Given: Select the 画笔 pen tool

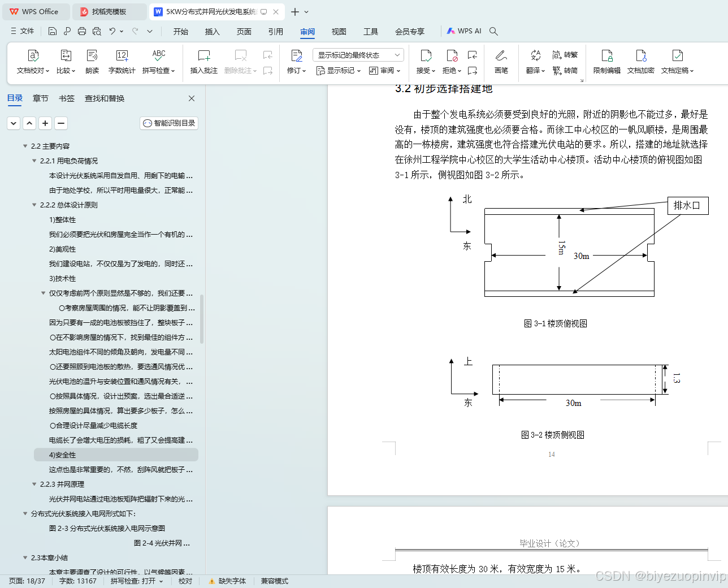Looking at the screenshot, I should 501,62.
